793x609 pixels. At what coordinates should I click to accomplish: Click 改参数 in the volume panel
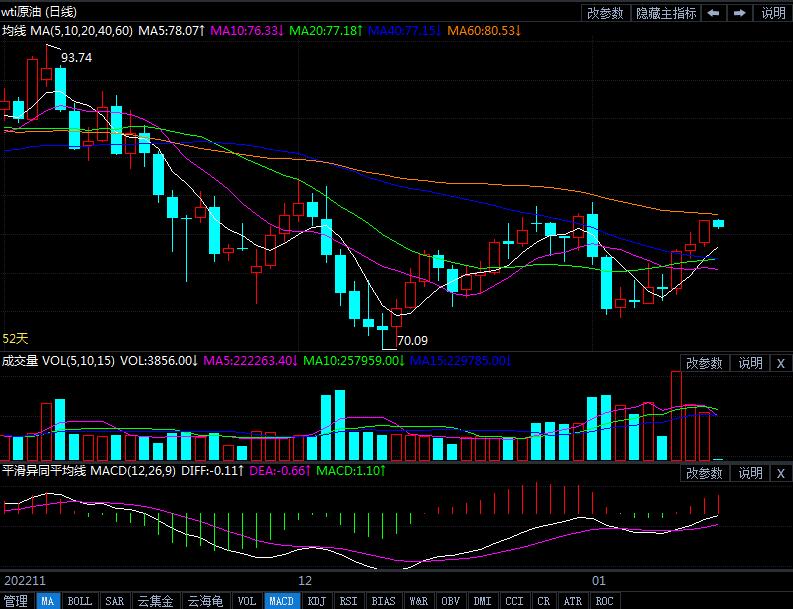tap(705, 363)
